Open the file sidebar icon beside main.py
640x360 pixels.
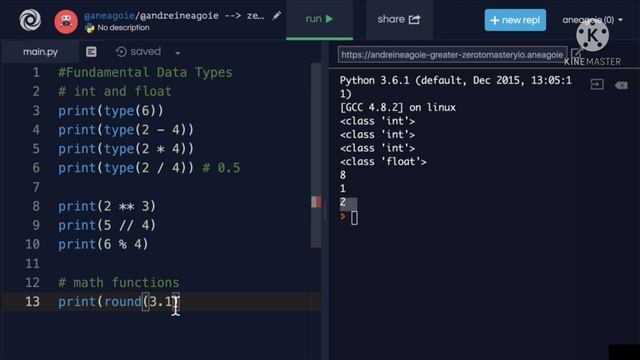pyautogui.click(x=91, y=51)
